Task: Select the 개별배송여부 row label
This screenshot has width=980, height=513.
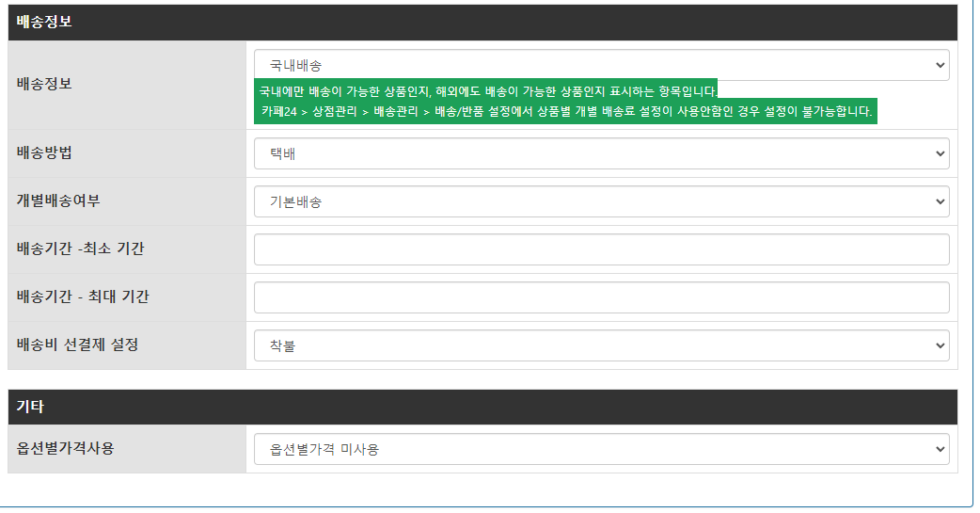Action: pyautogui.click(x=58, y=201)
